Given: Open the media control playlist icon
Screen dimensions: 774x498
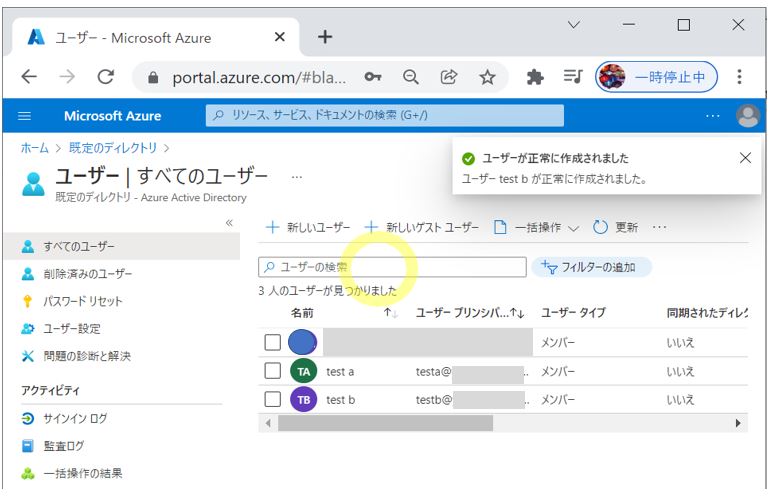Looking at the screenshot, I should click(573, 77).
